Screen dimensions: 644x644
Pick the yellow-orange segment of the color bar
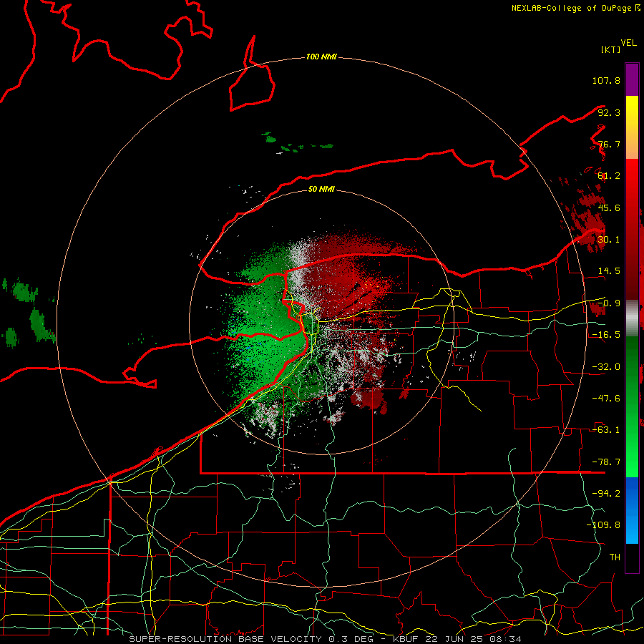point(632,127)
